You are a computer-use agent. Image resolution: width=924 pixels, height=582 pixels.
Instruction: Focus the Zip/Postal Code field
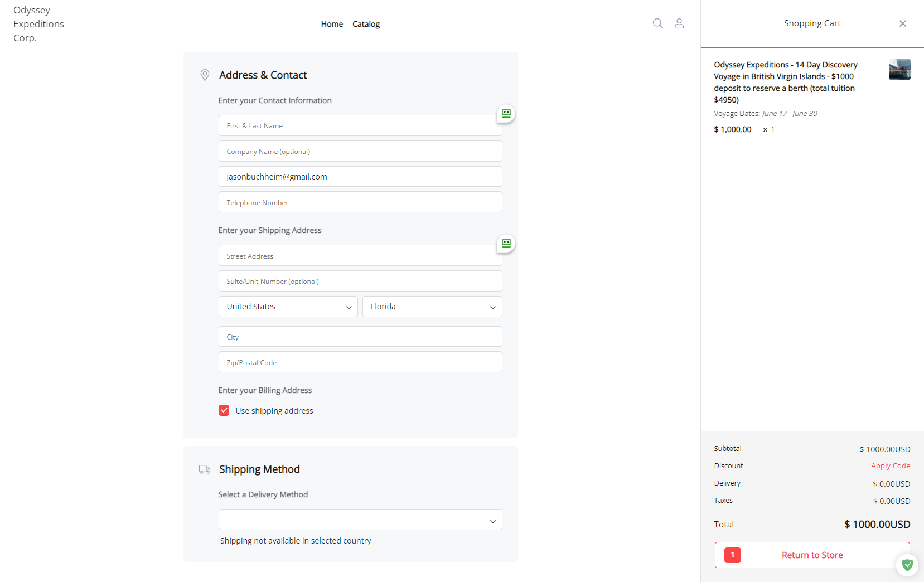click(360, 362)
